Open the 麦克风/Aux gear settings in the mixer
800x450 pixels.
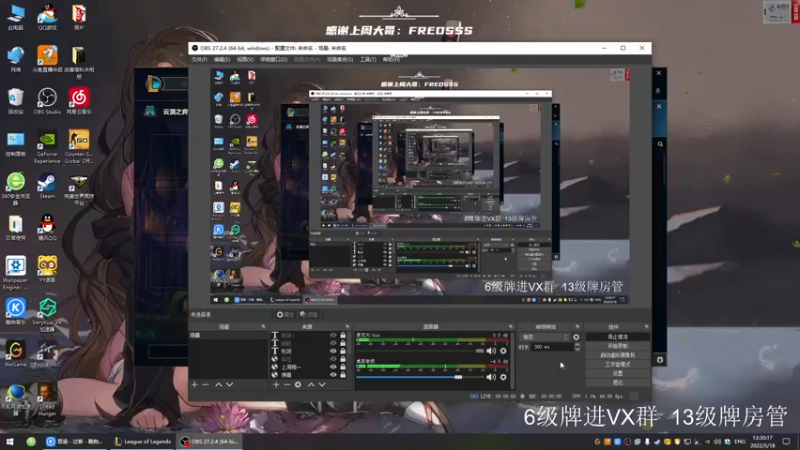503,351
